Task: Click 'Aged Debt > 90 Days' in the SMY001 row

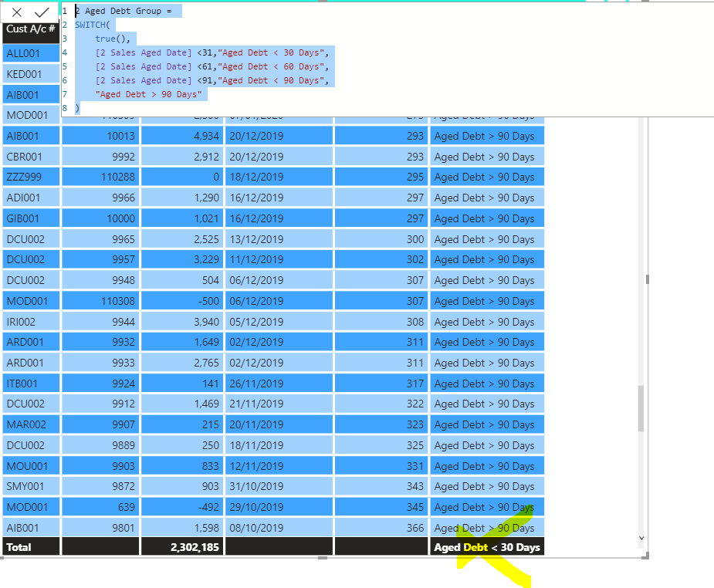Action: point(487,486)
